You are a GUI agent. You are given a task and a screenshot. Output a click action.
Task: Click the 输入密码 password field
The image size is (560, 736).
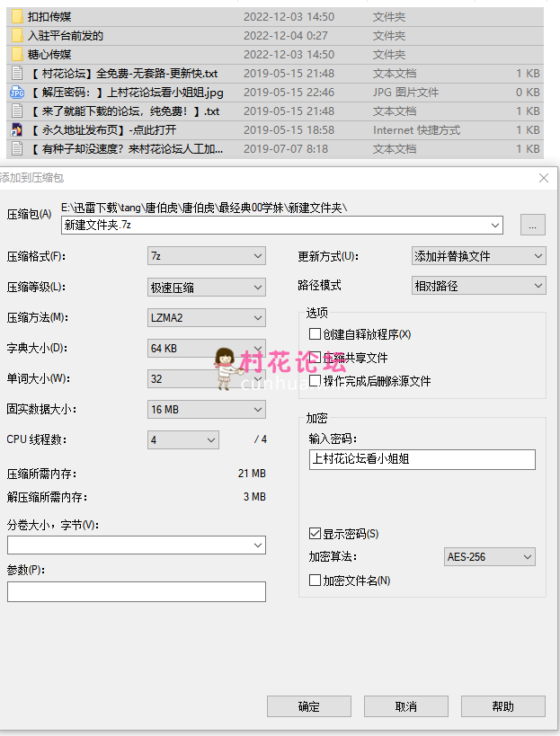(422, 459)
